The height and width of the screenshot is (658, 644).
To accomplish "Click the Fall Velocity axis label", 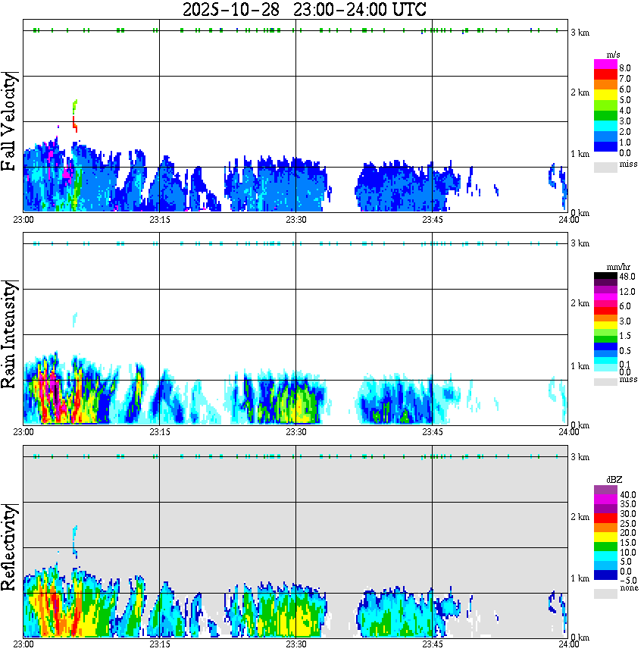I will [x=9, y=122].
